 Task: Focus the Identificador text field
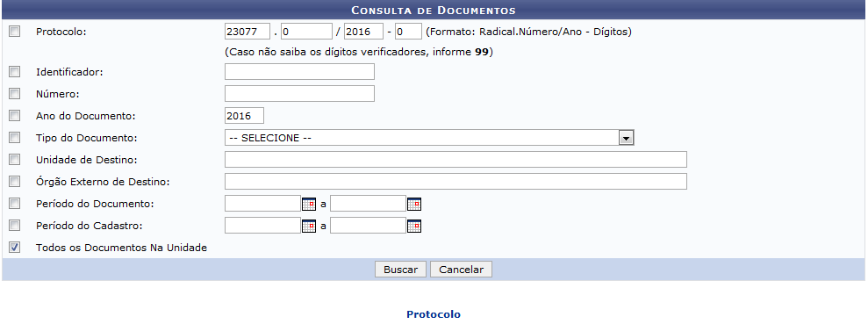click(299, 71)
